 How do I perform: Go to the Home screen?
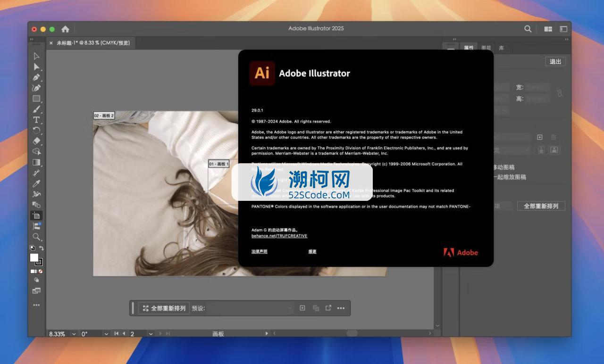tap(65, 29)
